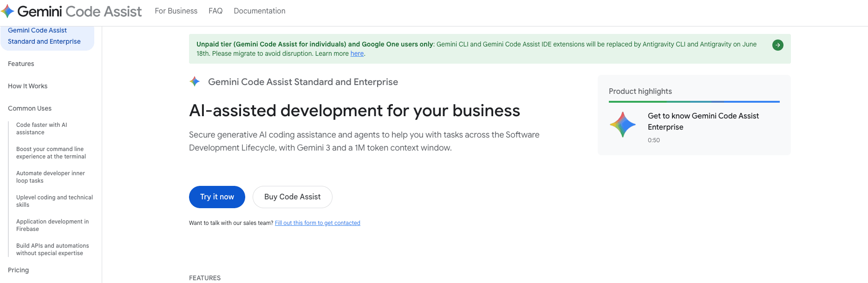Select Gemini Code Assist Standard and Enterprise sidebar item

coord(46,36)
